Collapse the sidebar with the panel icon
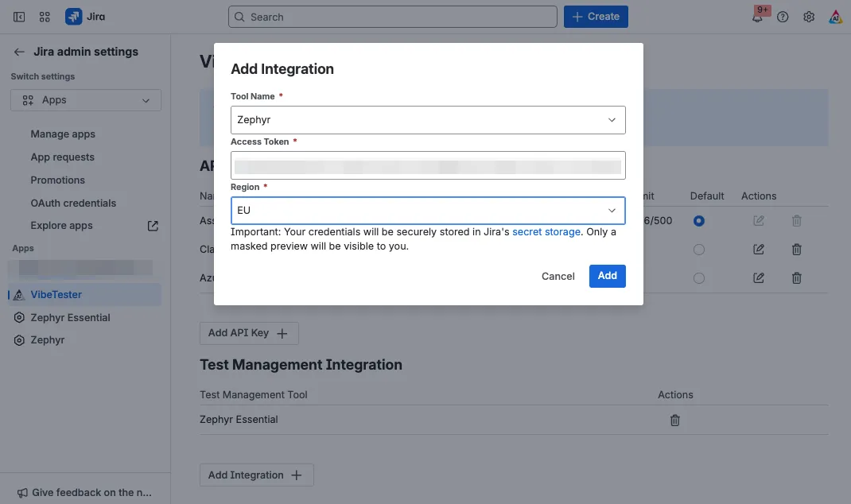Screen dimensions: 851x504 tap(19, 17)
